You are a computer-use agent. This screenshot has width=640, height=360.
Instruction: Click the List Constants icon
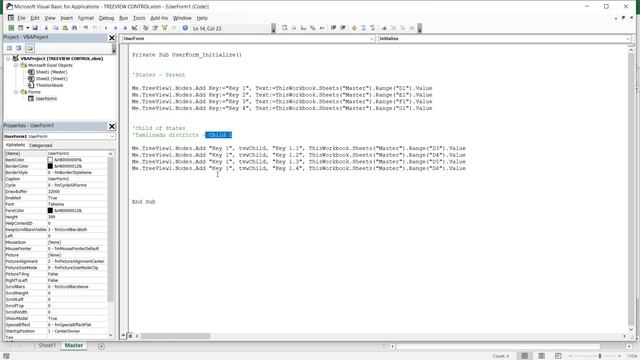[293, 28]
